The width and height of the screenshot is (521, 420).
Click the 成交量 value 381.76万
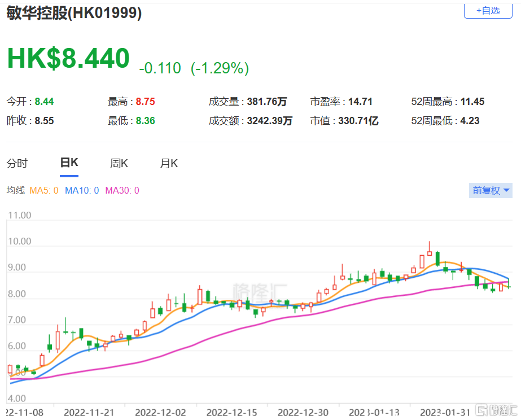pos(267,102)
